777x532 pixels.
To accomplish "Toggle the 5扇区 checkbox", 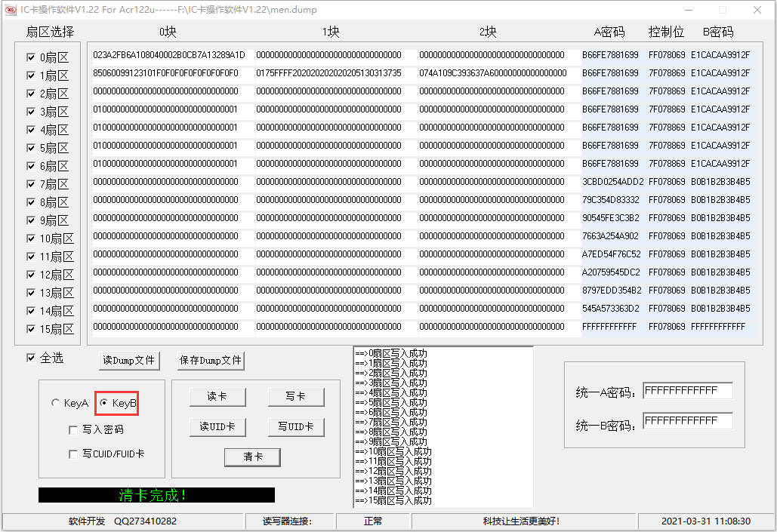I will 31,148.
